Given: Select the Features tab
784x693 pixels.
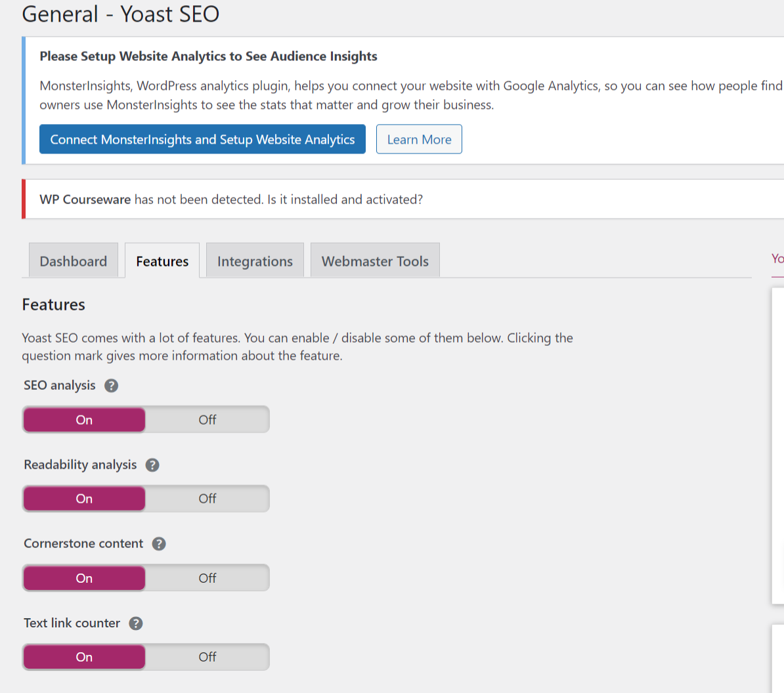Looking at the screenshot, I should [x=162, y=261].
